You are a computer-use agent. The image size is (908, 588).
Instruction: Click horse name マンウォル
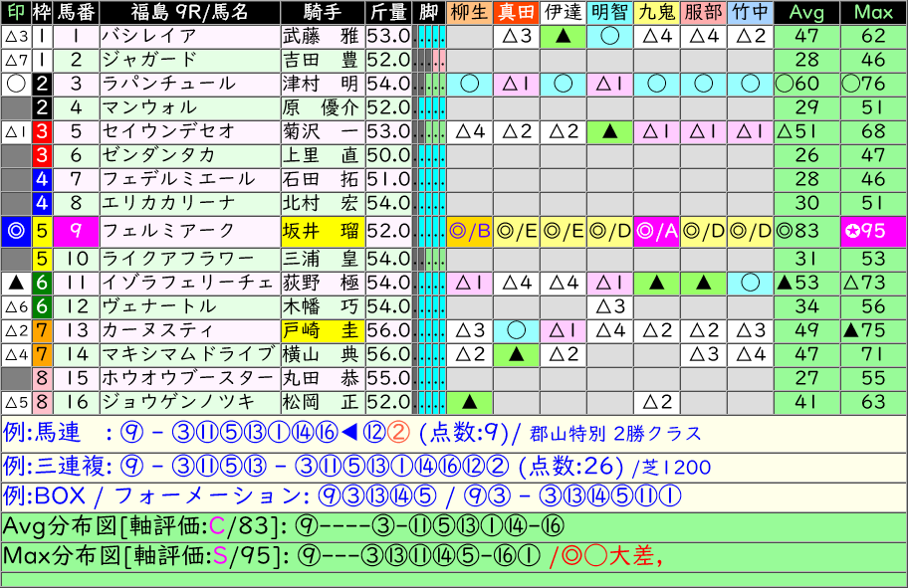(x=189, y=107)
